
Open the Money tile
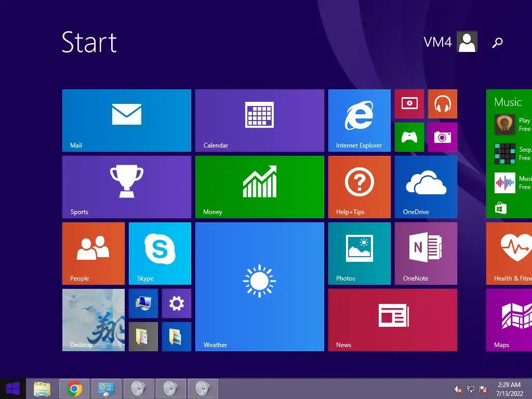(x=260, y=187)
